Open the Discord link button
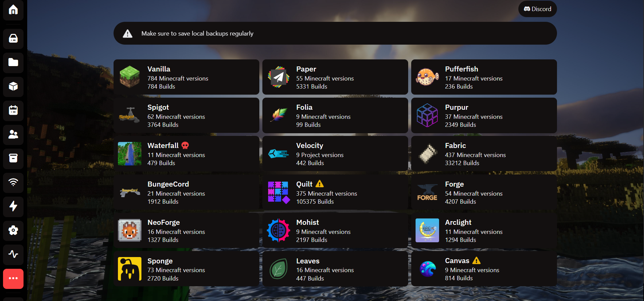644x301 pixels. pyautogui.click(x=537, y=9)
